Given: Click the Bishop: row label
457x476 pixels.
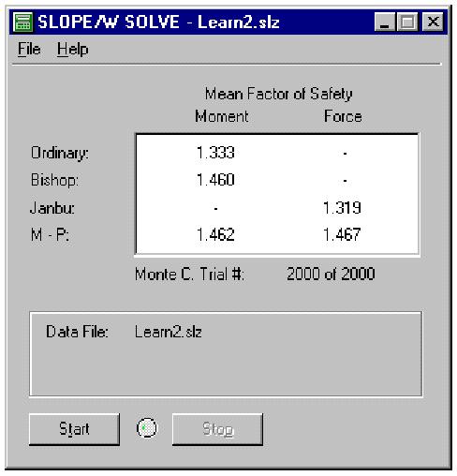Looking at the screenshot, I should (54, 181).
